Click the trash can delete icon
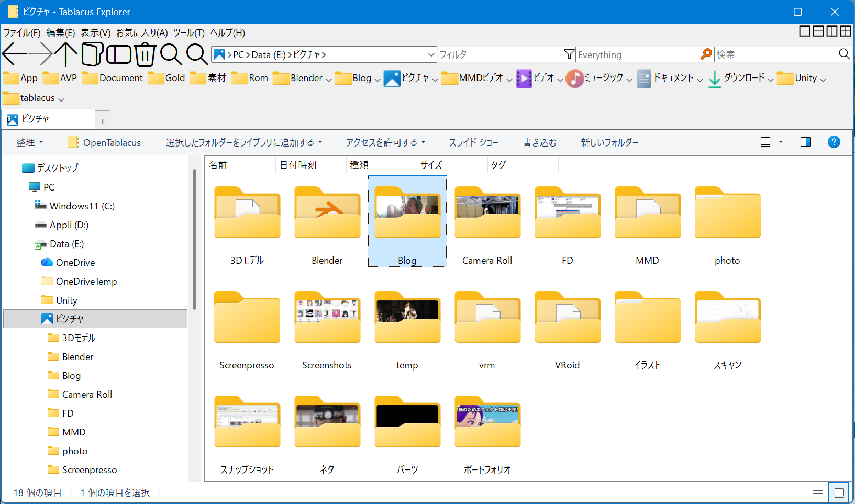The image size is (855, 504). pyautogui.click(x=145, y=54)
